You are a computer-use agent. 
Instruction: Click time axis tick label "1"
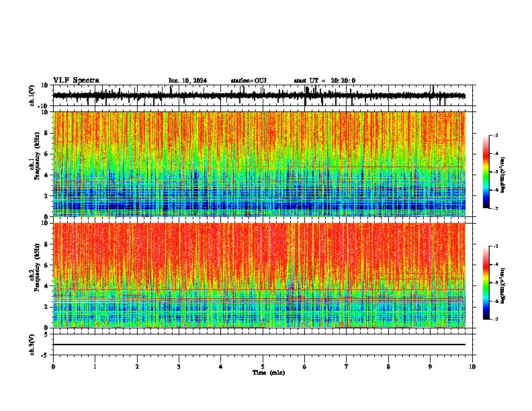tap(95, 367)
